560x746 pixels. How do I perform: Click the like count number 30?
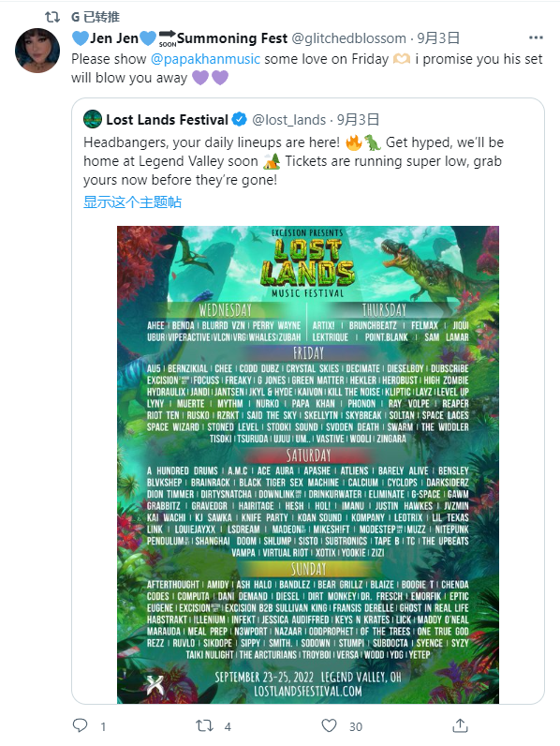[356, 726]
